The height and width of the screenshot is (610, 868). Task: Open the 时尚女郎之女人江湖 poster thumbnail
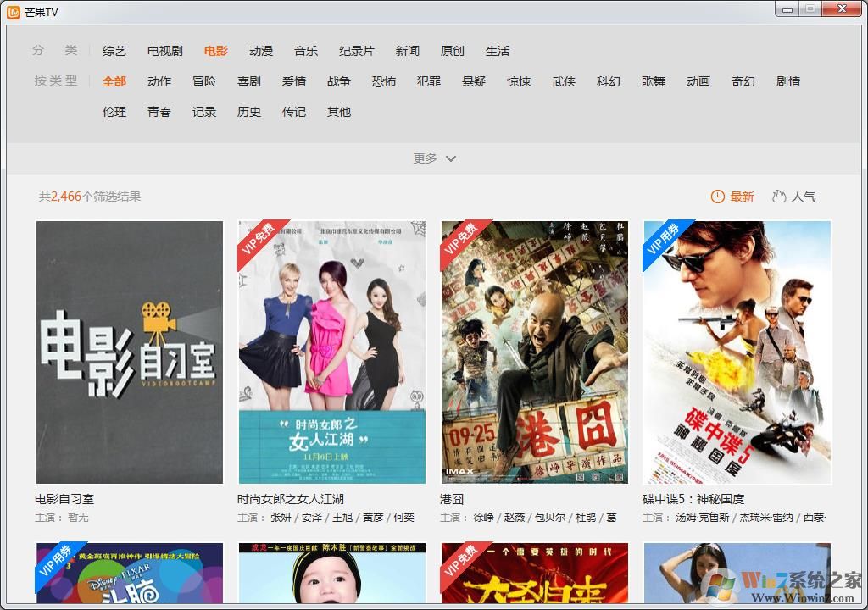331,352
